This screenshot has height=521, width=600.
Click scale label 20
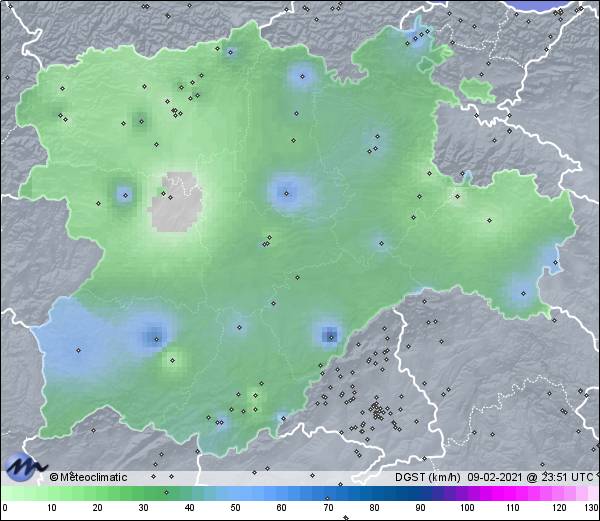tap(98, 508)
